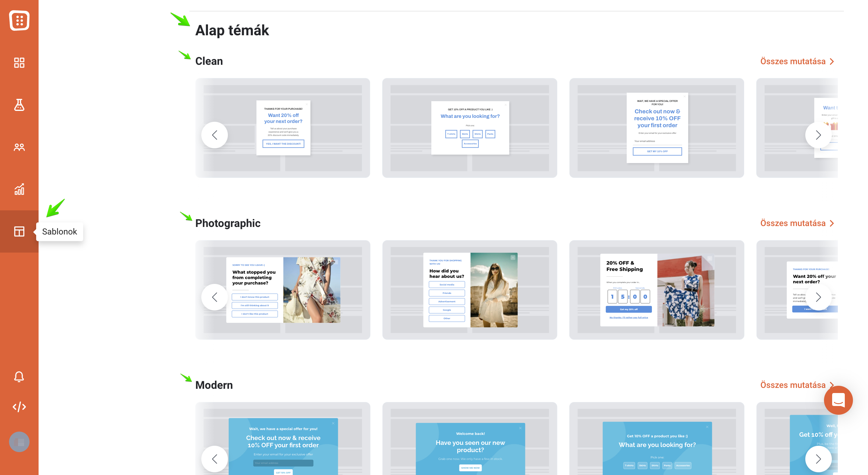This screenshot has width=868, height=475.
Task: Open the Sablonok templates icon
Action: click(19, 231)
